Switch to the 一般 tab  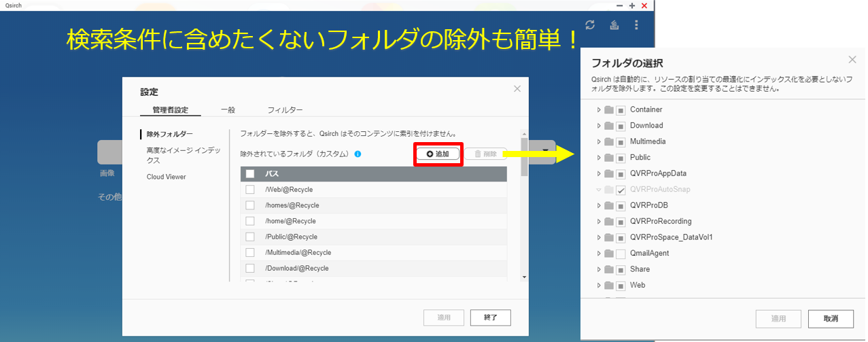[228, 109]
